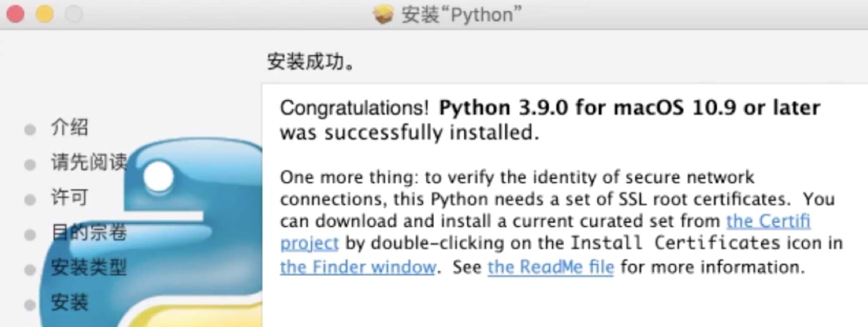Click the package icon in the title bar

[x=383, y=14]
